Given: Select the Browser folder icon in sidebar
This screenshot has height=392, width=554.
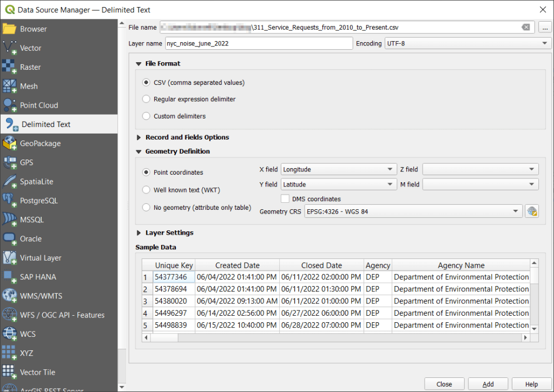Looking at the screenshot, I should (10, 29).
